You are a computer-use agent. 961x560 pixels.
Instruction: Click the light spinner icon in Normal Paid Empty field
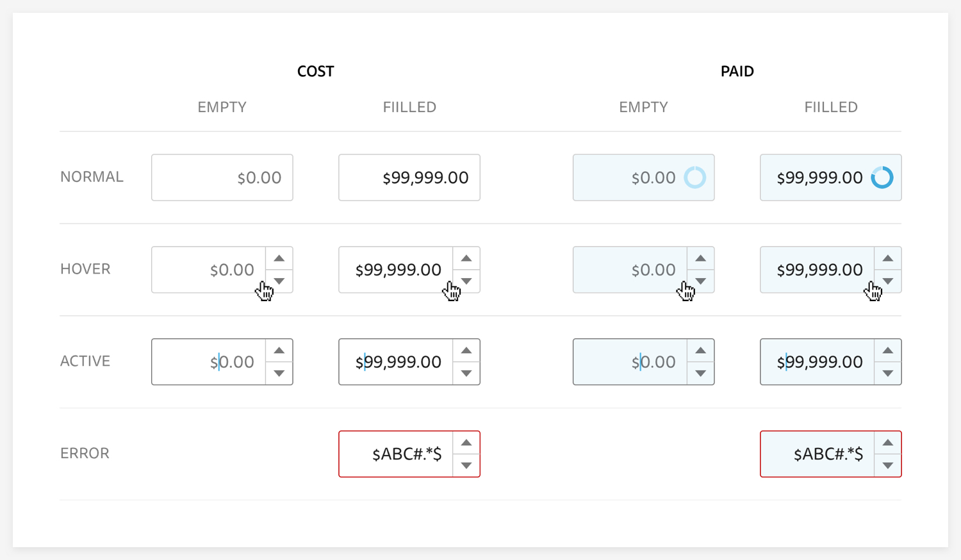pyautogui.click(x=695, y=177)
